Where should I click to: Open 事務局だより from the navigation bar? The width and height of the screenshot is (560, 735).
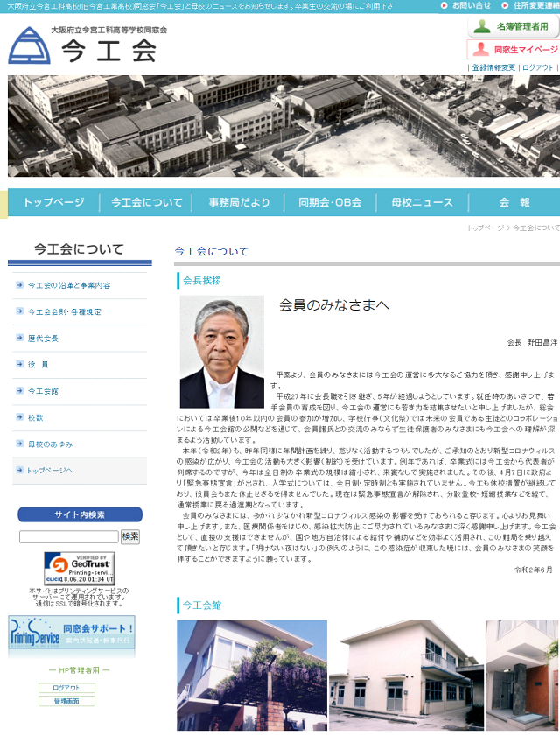pos(239,202)
